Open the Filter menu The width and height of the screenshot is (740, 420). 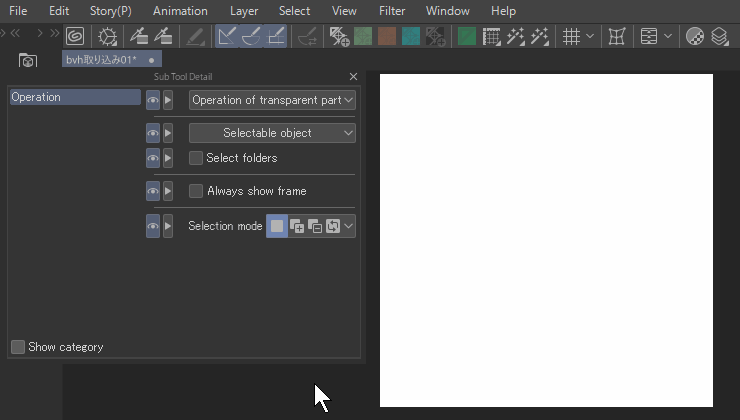(392, 11)
